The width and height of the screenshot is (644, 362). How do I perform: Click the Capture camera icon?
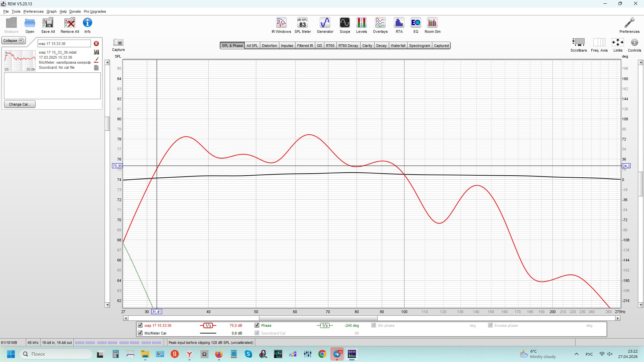[x=118, y=43]
